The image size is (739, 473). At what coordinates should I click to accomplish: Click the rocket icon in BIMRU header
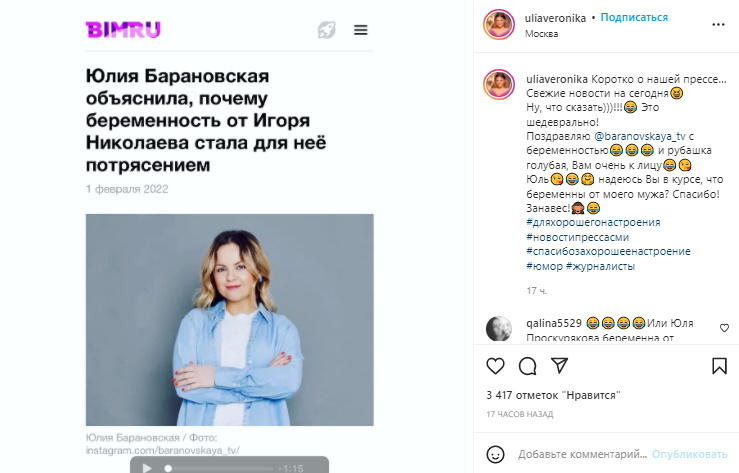tap(327, 30)
